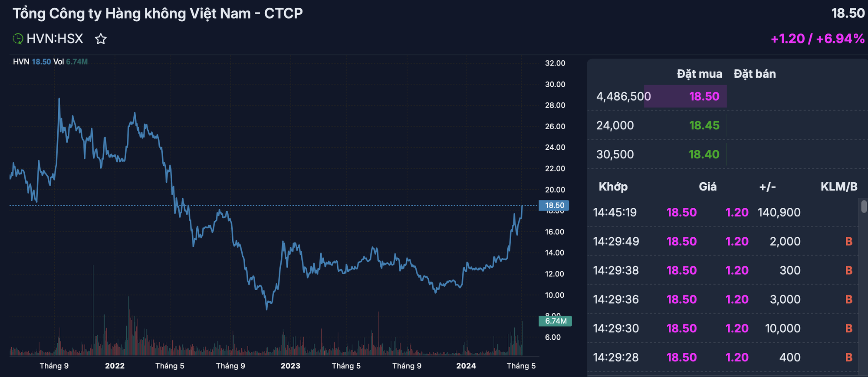
Task: Click the 2023 label on the time axis
Action: [290, 366]
